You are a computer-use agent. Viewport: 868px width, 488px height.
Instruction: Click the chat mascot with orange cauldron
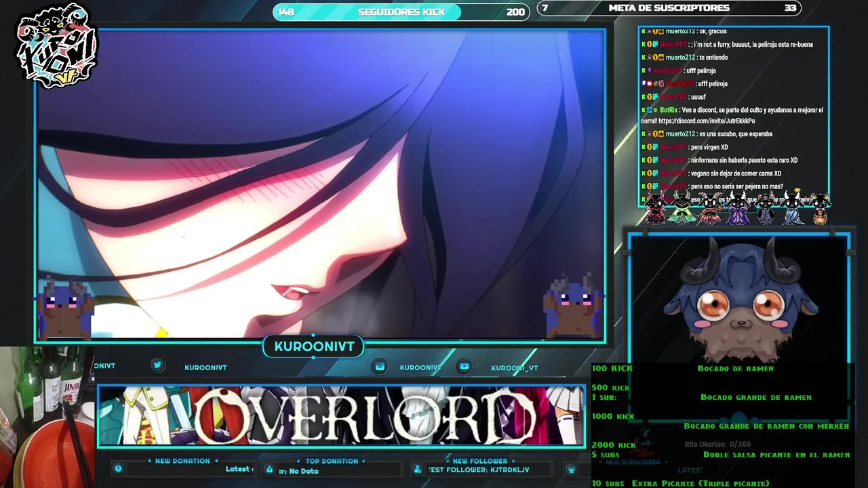pos(820,209)
